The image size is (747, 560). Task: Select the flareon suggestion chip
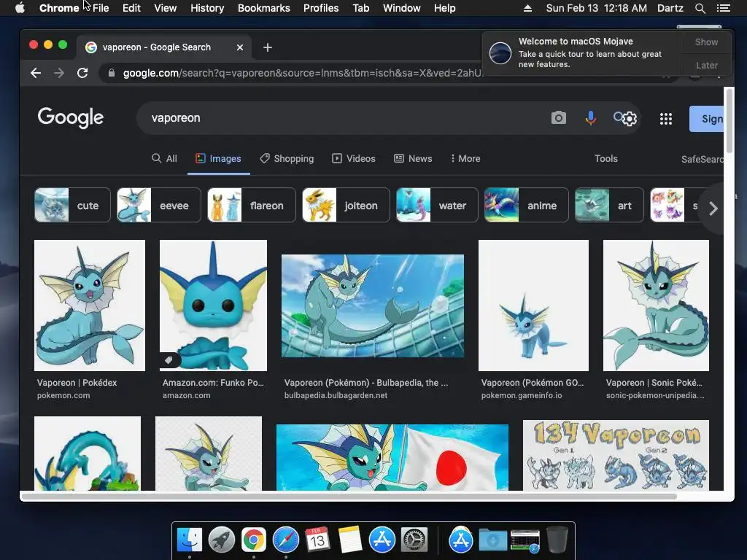click(252, 205)
